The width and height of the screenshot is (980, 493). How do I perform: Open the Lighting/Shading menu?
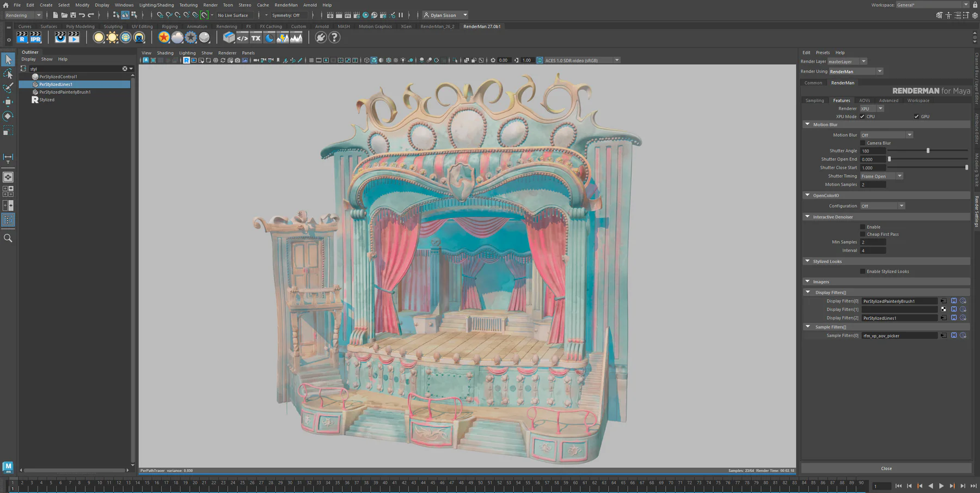click(156, 5)
